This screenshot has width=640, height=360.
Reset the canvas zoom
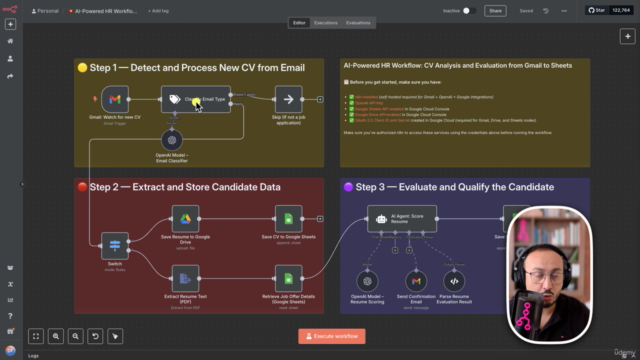click(x=95, y=336)
